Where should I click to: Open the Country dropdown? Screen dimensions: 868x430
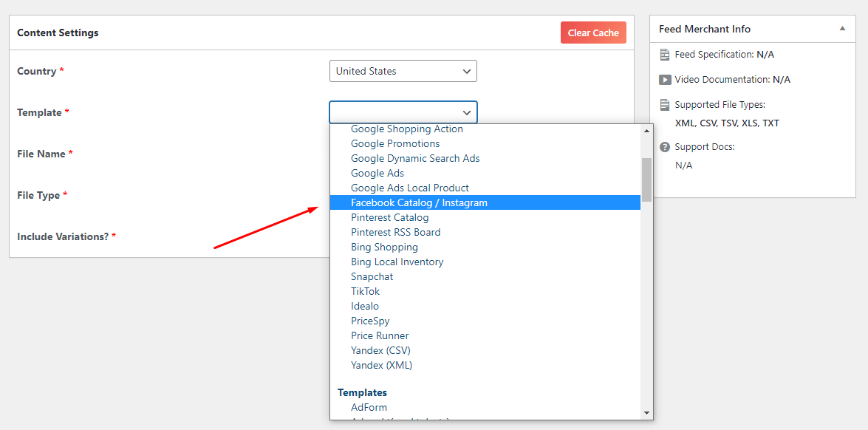(x=403, y=71)
